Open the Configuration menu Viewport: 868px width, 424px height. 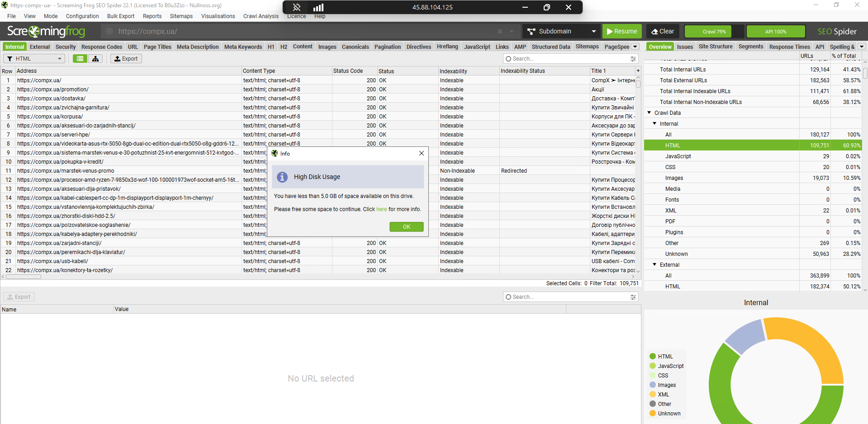pos(82,16)
